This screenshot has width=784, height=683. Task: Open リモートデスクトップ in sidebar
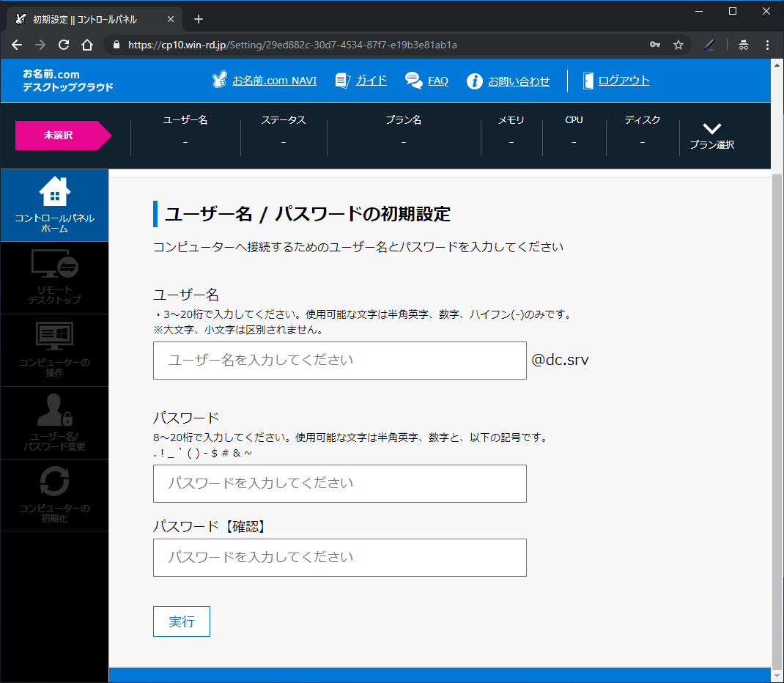tap(54, 278)
